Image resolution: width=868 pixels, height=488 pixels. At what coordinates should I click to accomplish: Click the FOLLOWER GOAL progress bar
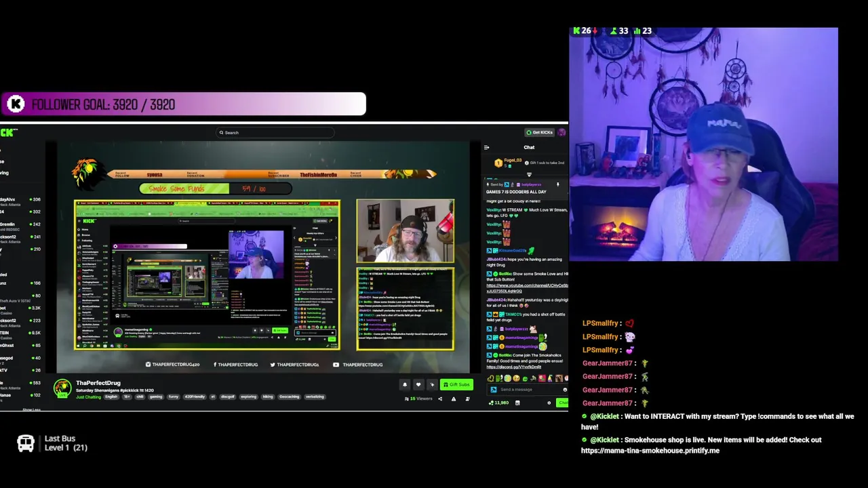[x=183, y=104]
